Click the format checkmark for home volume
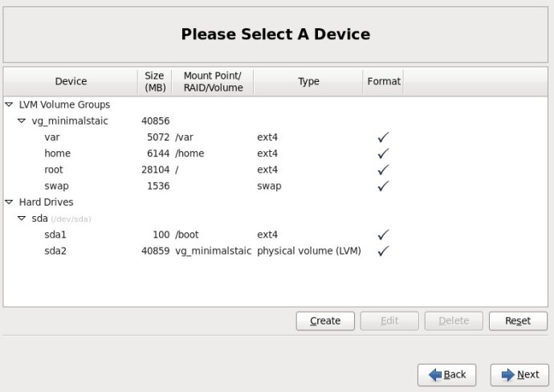This screenshot has height=392, width=554. click(383, 153)
